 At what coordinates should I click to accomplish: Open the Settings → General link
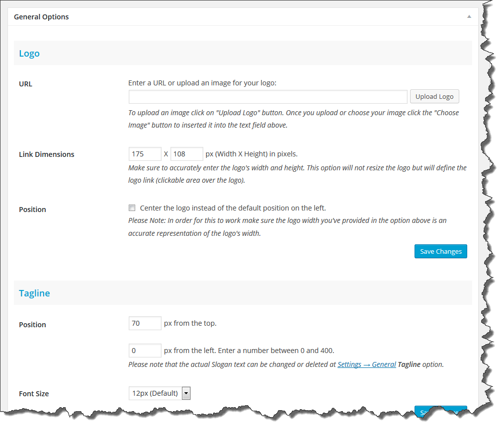[366, 364]
